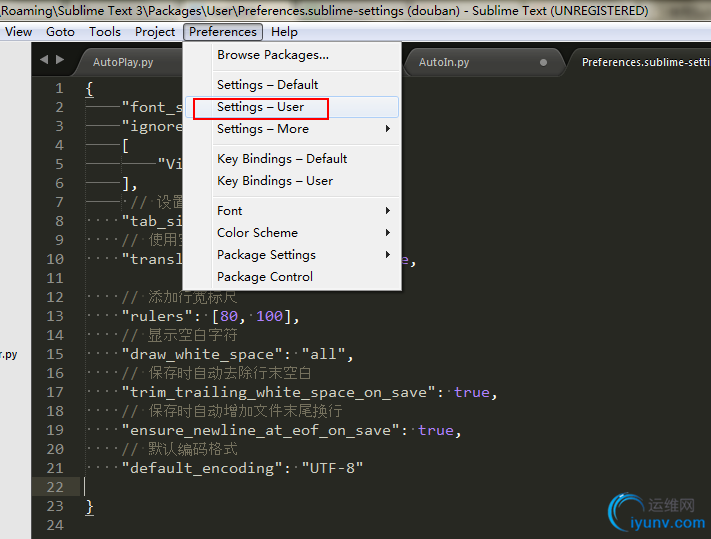This screenshot has width=711, height=539.
Task: Click the comment 保存时自动去除行末空白
Action: (230, 373)
